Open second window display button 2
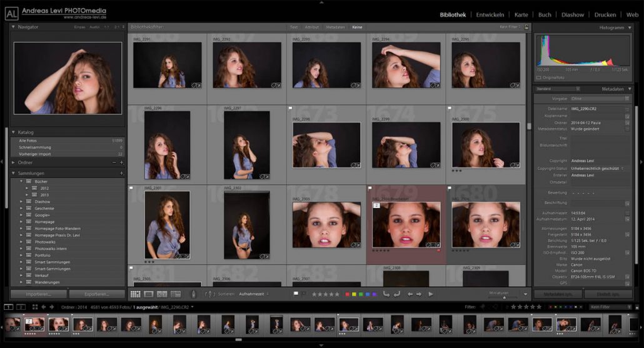This screenshot has height=348, width=644. click(21, 307)
